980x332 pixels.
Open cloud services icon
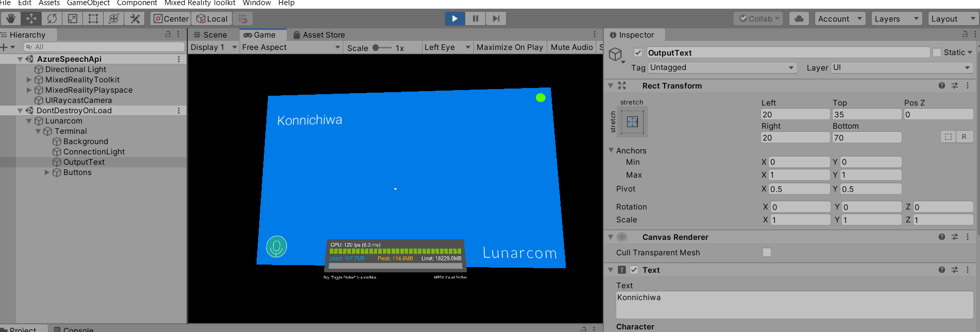[x=799, y=19]
